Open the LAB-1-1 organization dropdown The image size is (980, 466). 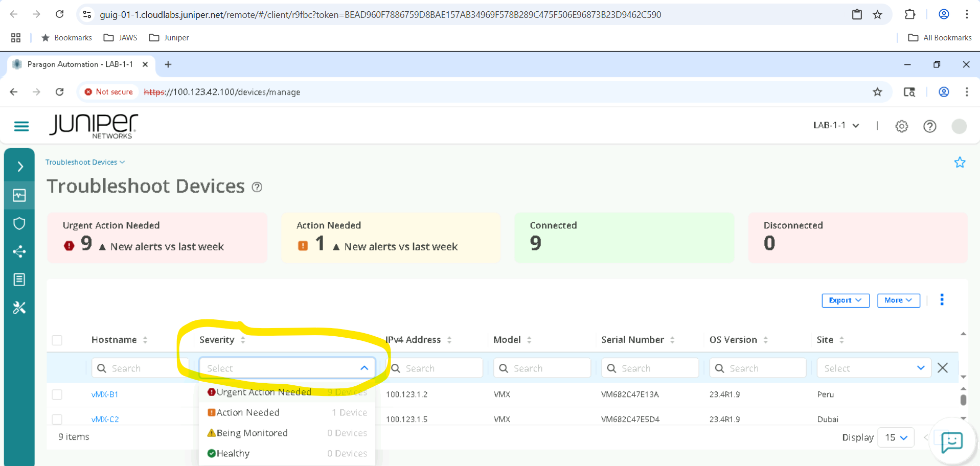(836, 126)
